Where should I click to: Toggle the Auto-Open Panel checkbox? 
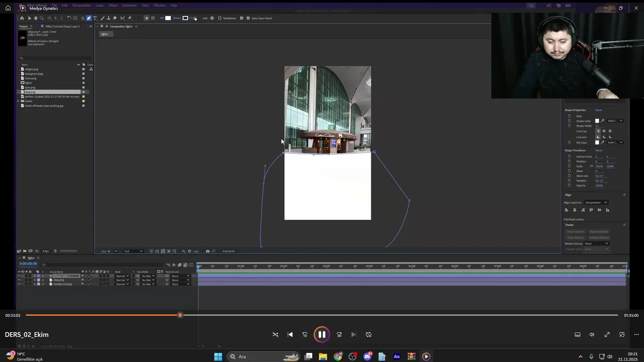click(248, 18)
